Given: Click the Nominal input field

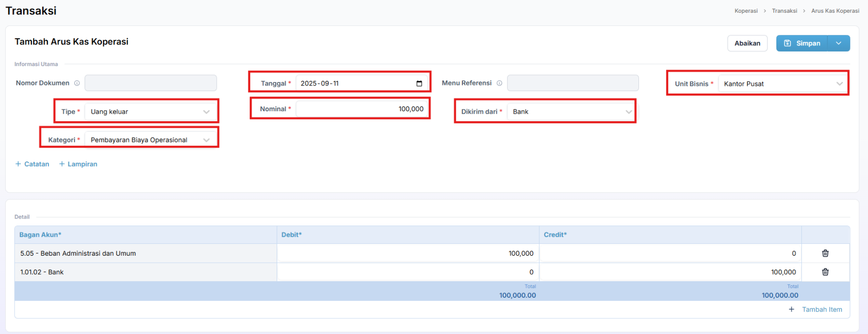Looking at the screenshot, I should (x=362, y=109).
